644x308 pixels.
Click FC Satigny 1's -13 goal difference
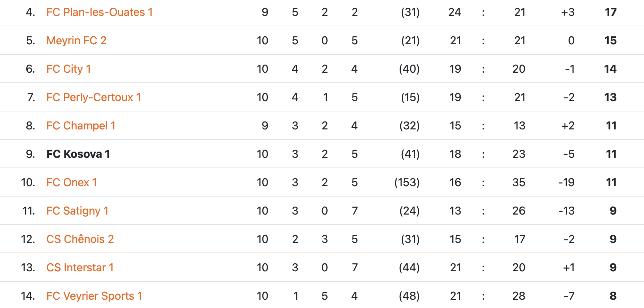(x=566, y=211)
